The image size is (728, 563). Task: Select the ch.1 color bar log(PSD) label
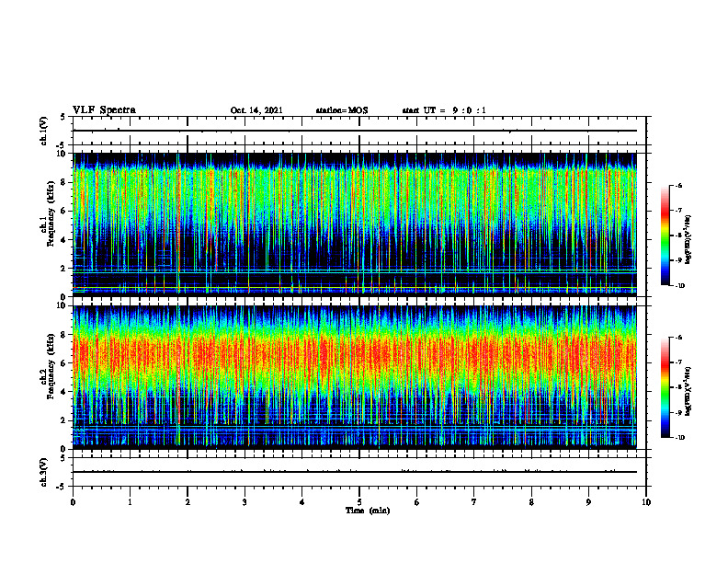pyautogui.click(x=688, y=240)
